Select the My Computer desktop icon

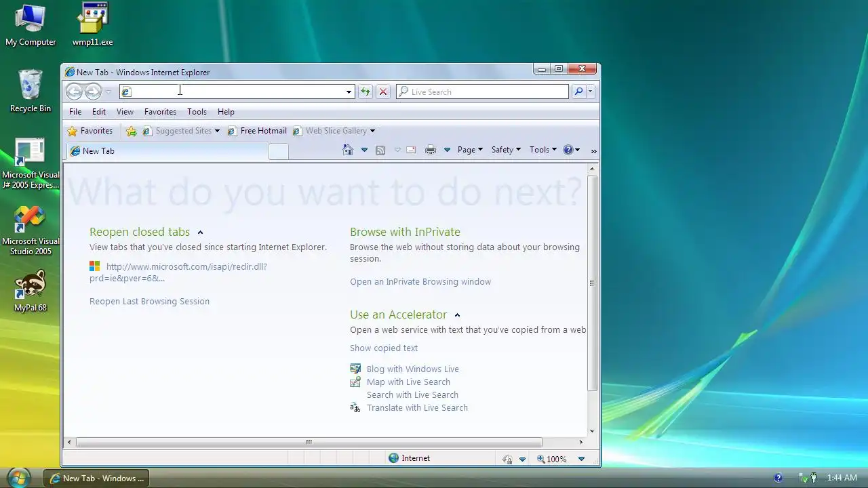[31, 26]
